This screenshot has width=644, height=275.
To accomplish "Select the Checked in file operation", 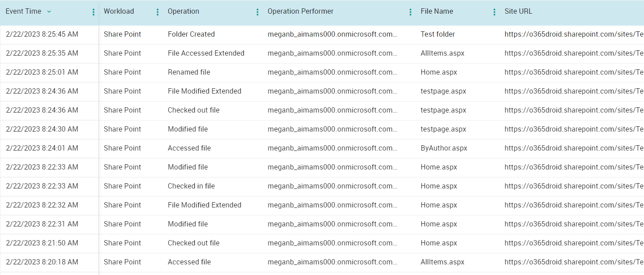I will coord(191,186).
